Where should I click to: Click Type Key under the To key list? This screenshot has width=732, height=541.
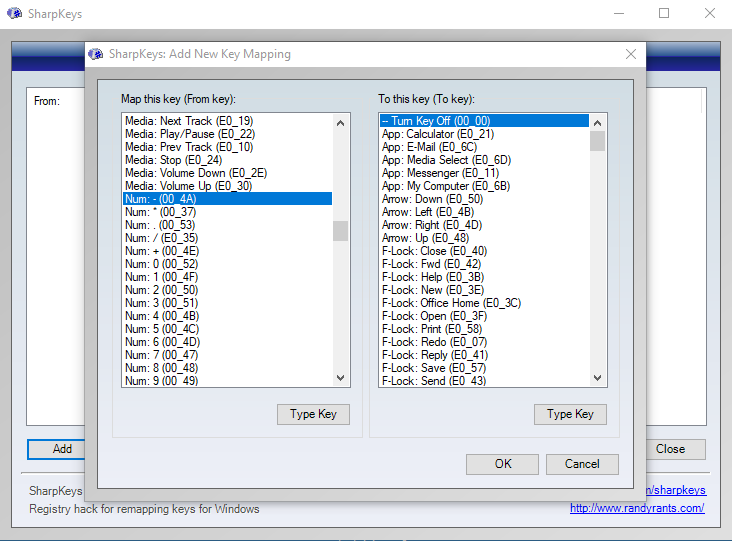[x=570, y=414]
